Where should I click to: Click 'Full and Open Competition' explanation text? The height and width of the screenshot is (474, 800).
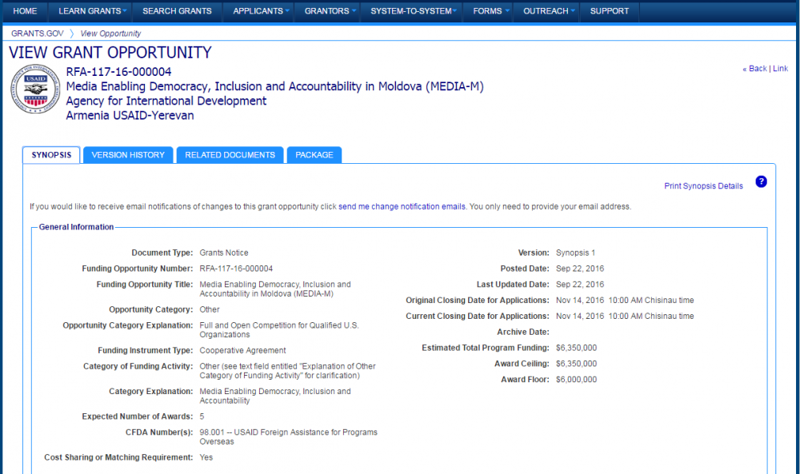(x=279, y=330)
